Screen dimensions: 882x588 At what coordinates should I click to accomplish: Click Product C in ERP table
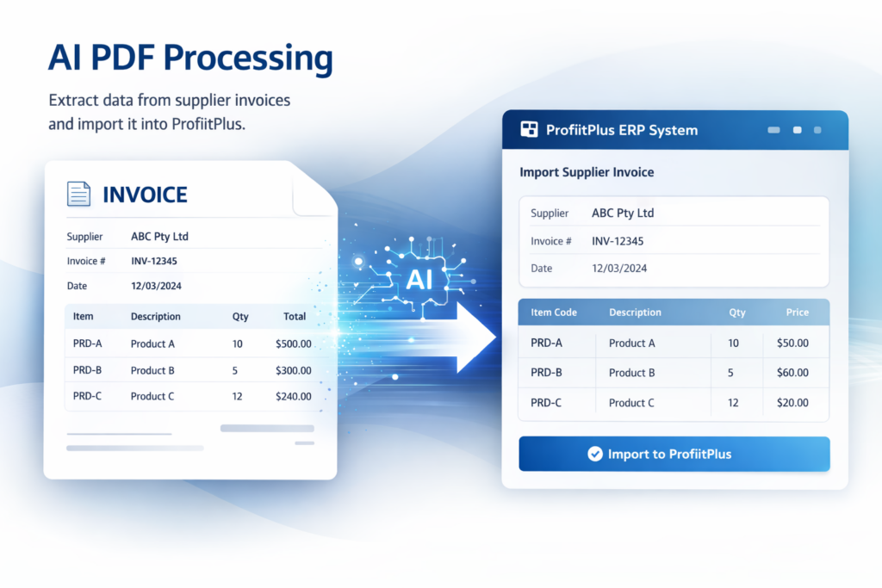[631, 403]
